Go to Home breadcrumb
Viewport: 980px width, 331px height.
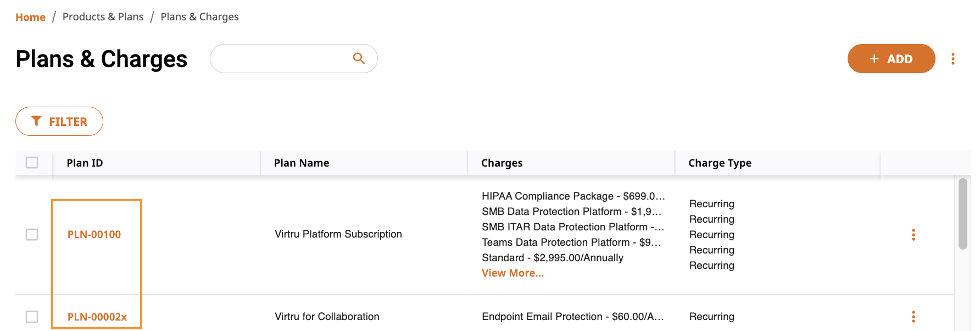[30, 17]
